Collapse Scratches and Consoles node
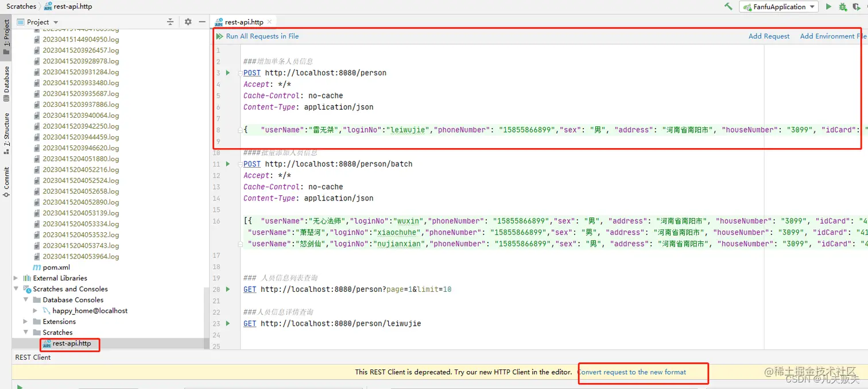This screenshot has height=389, width=868. click(15, 289)
